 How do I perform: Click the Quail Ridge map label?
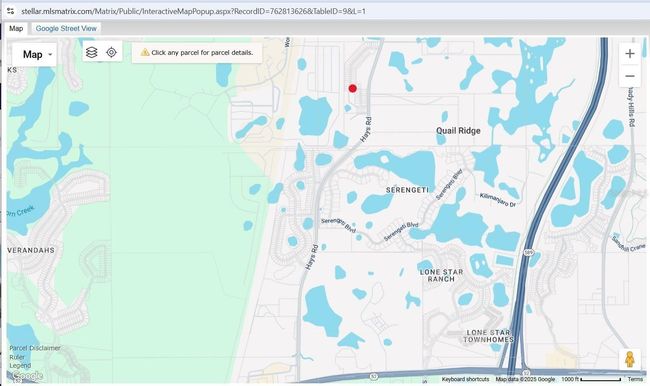(x=458, y=131)
